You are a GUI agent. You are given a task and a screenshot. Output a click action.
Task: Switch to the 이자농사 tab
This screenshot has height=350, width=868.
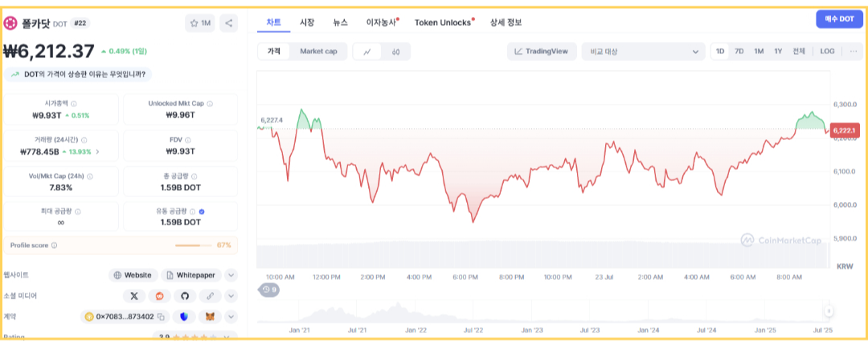(x=383, y=23)
